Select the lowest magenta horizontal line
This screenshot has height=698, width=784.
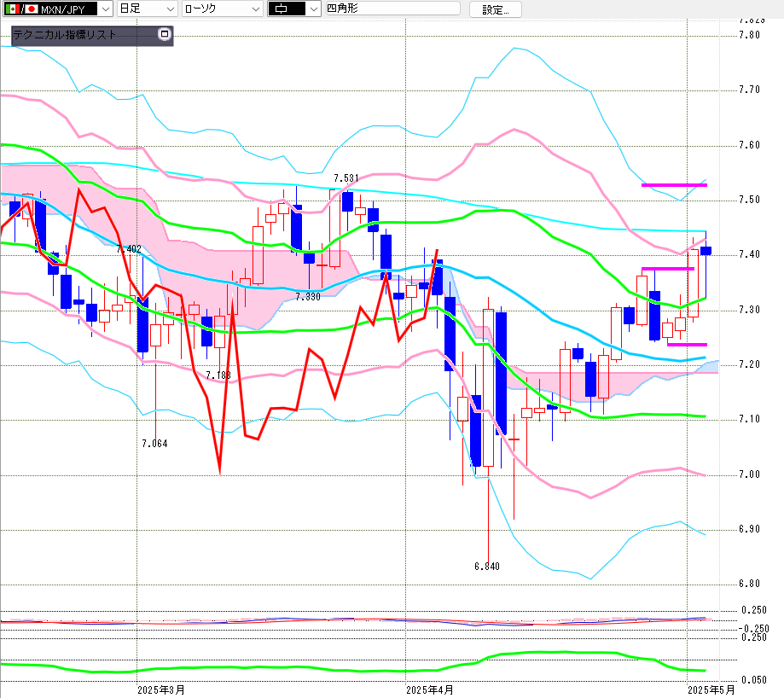tap(687, 345)
